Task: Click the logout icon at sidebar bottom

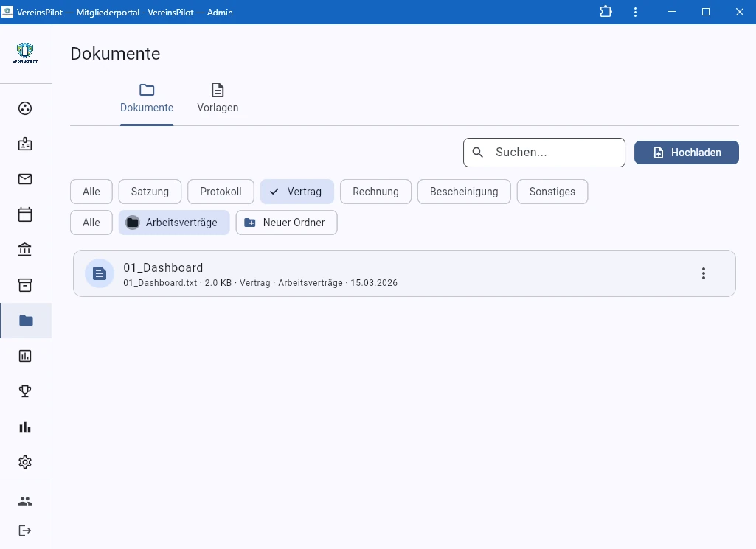Action: pyautogui.click(x=25, y=531)
